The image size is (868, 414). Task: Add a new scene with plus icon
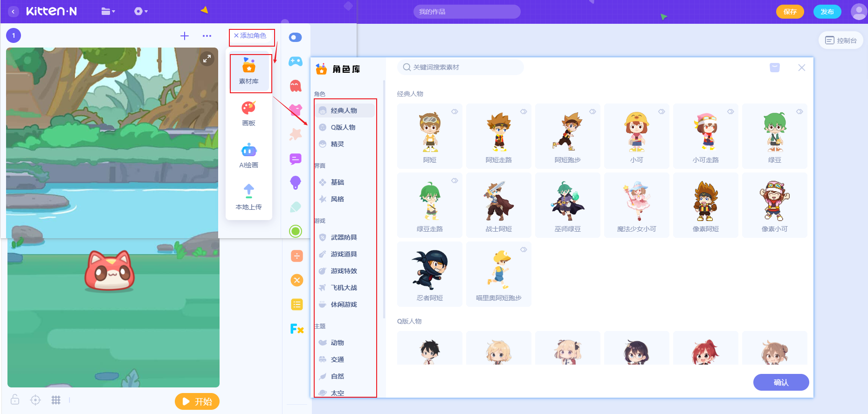[x=185, y=36]
